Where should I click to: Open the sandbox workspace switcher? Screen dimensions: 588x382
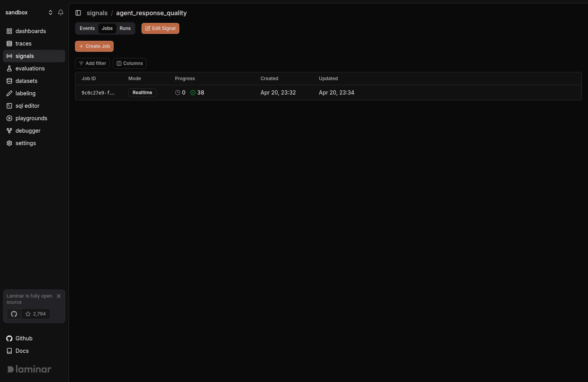[x=51, y=12]
